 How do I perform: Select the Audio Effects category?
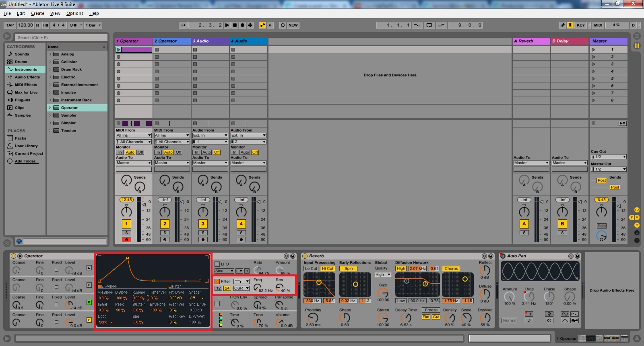27,77
